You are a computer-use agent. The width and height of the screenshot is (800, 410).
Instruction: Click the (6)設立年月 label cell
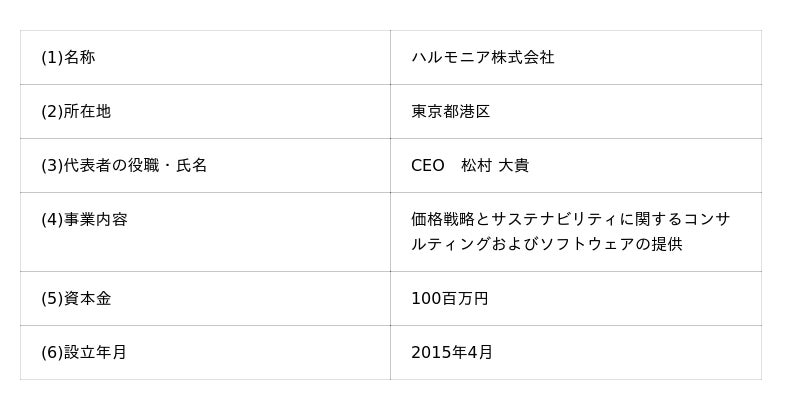coord(84,353)
